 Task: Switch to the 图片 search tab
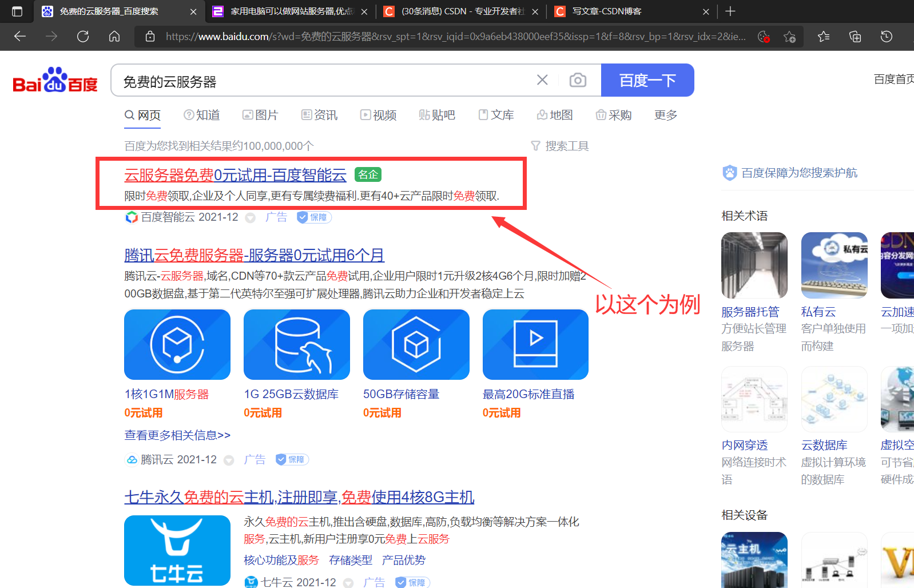pyautogui.click(x=260, y=115)
